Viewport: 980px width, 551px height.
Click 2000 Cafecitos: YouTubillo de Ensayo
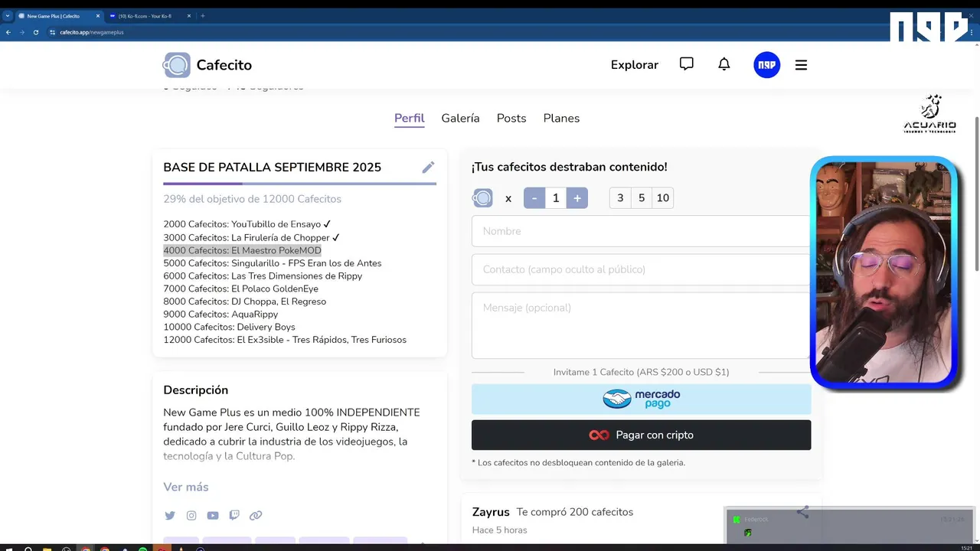[x=247, y=224]
